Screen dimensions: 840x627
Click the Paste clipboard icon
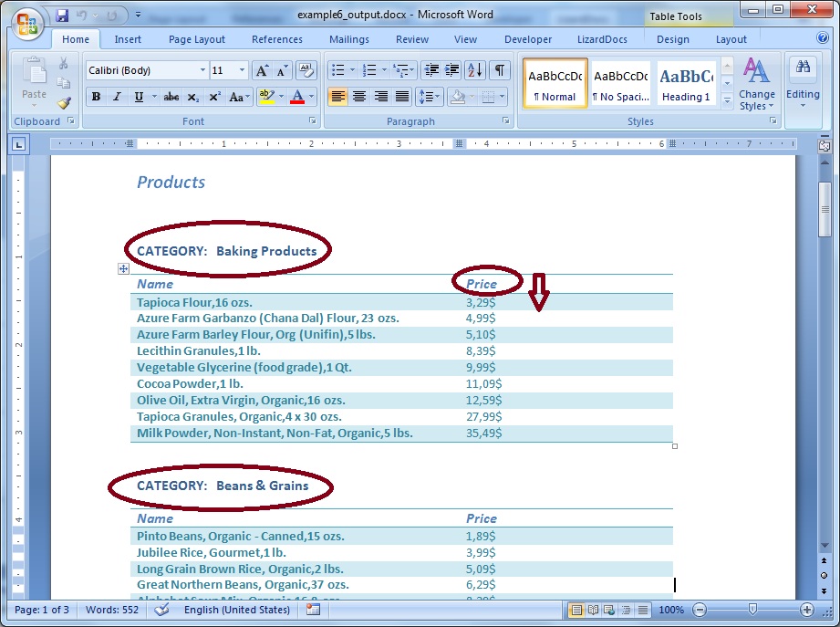pyautogui.click(x=35, y=72)
